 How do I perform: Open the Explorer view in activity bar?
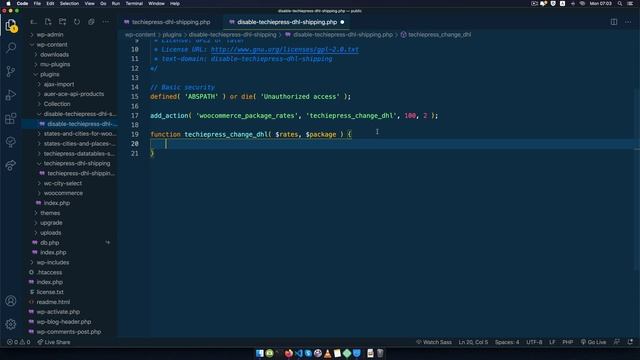11,26
